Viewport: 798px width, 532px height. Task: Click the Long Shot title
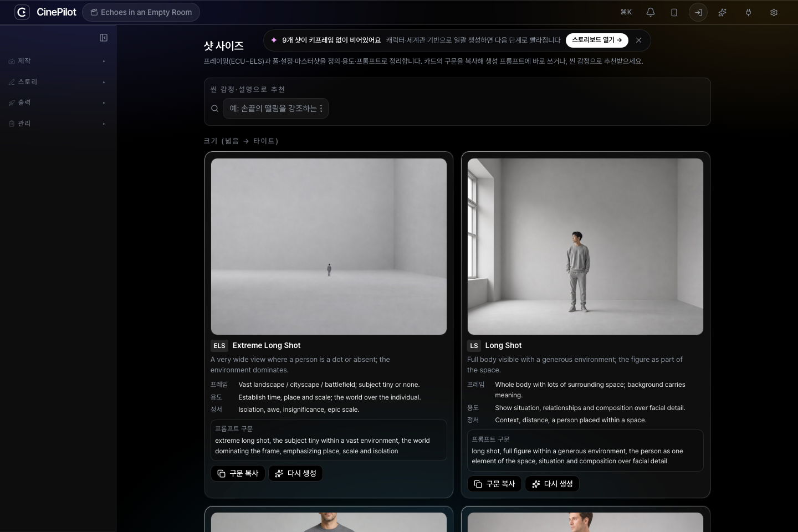[x=503, y=345]
